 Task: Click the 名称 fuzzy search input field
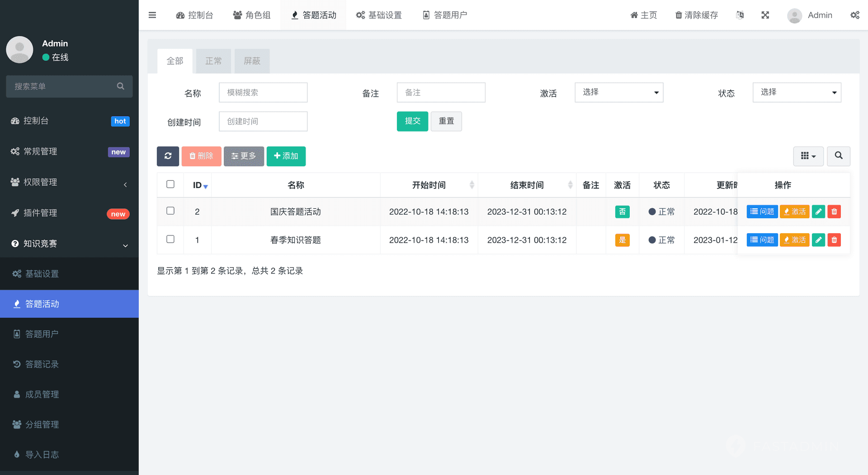pos(263,93)
